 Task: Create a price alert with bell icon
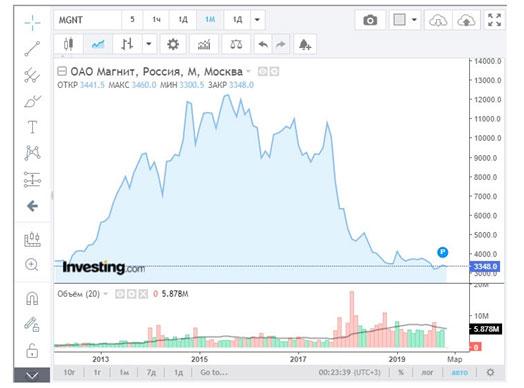(x=305, y=44)
